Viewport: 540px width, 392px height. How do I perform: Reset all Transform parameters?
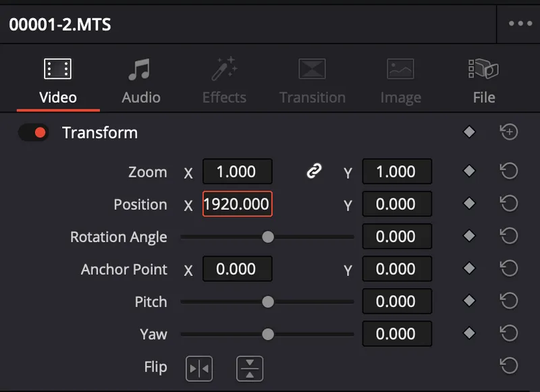(509, 132)
